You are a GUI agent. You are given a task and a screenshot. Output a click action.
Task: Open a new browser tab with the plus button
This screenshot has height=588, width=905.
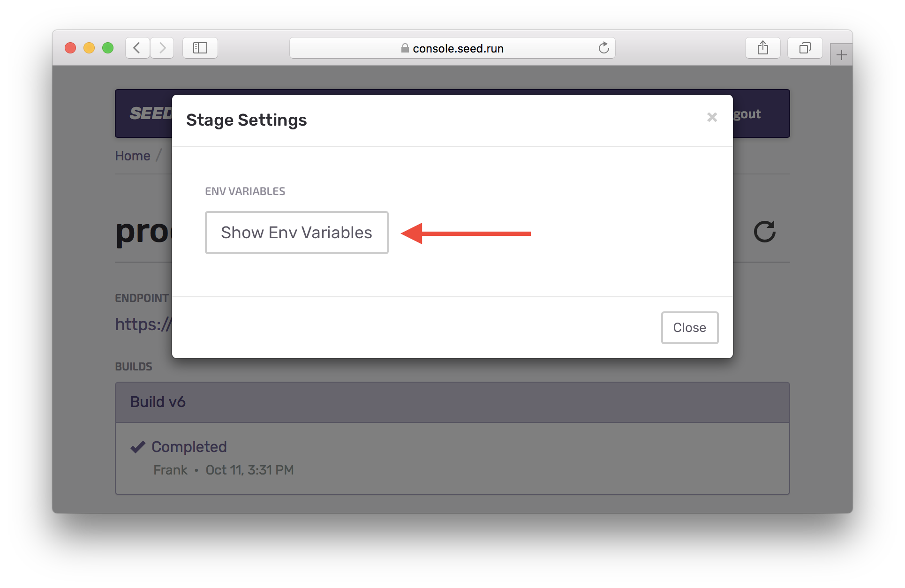pyautogui.click(x=841, y=54)
